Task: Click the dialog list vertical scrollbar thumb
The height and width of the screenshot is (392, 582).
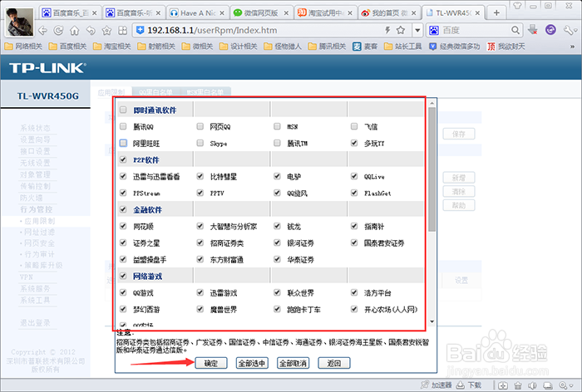Action: coord(432,169)
